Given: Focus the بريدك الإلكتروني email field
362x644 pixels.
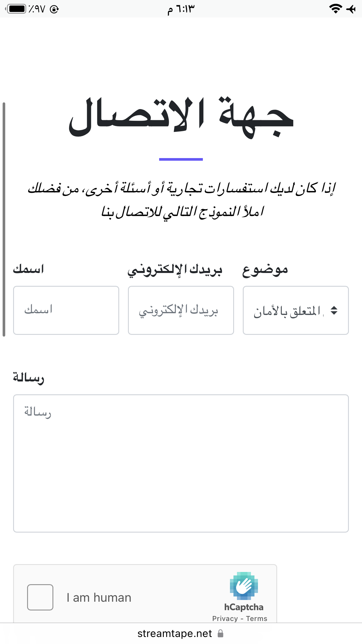Looking at the screenshot, I should (181, 310).
